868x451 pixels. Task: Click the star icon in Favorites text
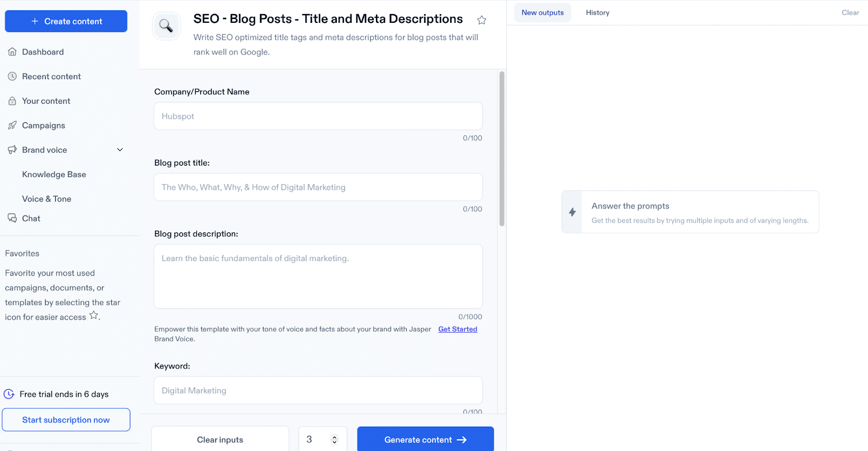pyautogui.click(x=94, y=315)
